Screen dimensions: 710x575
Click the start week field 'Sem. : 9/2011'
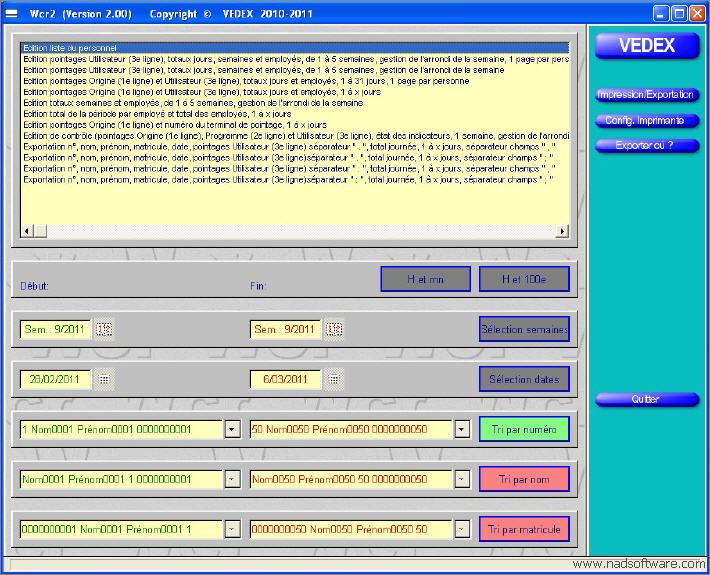(55, 329)
